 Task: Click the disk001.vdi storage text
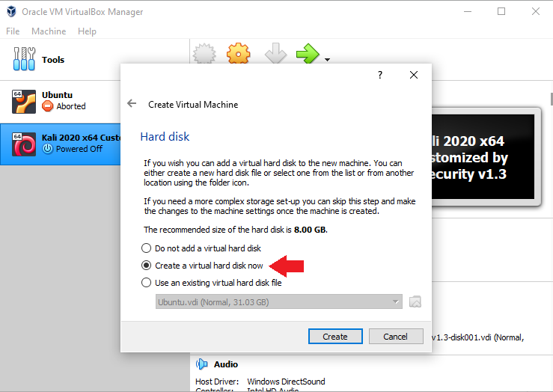click(x=478, y=337)
